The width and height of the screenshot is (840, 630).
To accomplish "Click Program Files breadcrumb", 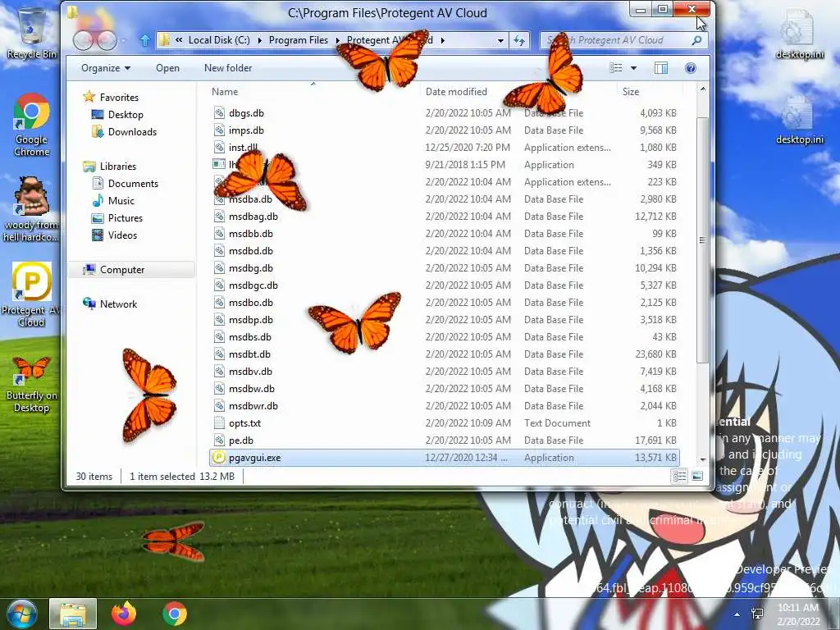I will click(x=299, y=40).
